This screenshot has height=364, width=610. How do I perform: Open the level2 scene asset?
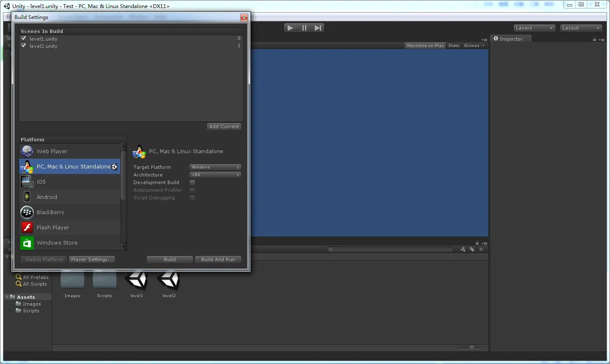(169, 281)
